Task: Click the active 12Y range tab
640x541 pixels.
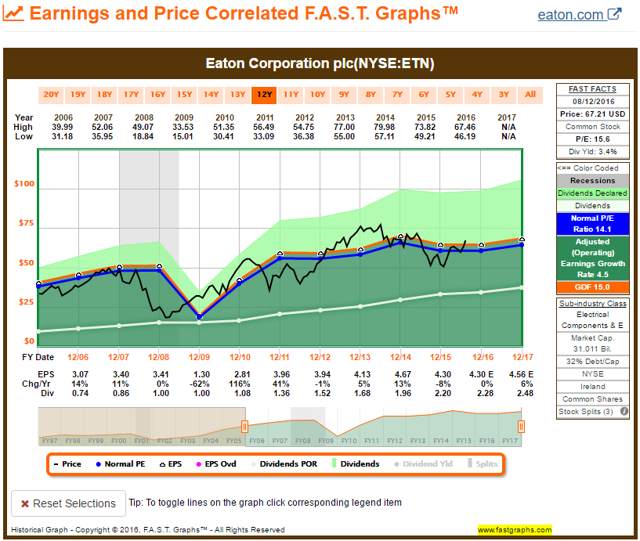Action: click(x=264, y=95)
